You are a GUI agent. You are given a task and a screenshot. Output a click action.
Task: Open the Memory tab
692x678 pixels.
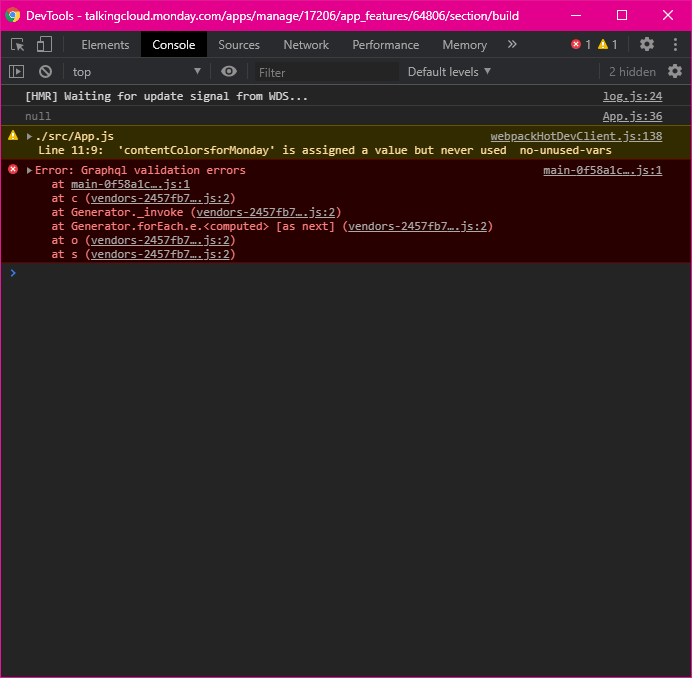pos(464,45)
